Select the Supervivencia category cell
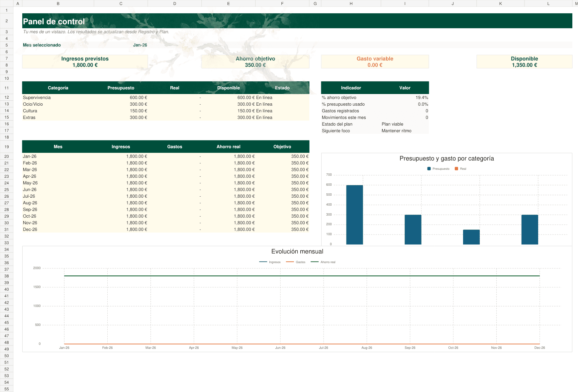 point(58,98)
